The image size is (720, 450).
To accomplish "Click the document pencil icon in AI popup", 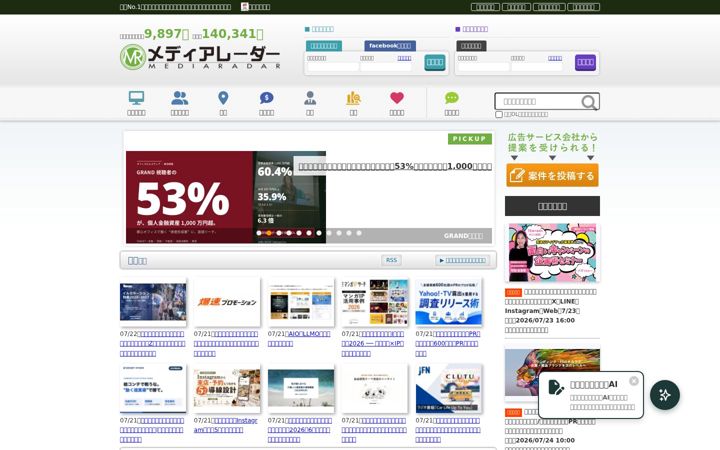I will click(x=556, y=387).
